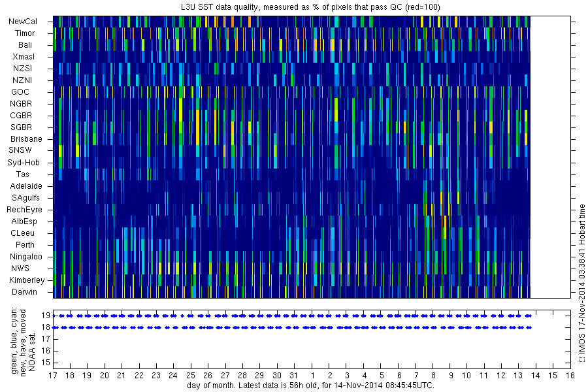Image resolution: width=588 pixels, height=392 pixels.
Task: Click the Ningaloo region label
Action: point(26,257)
